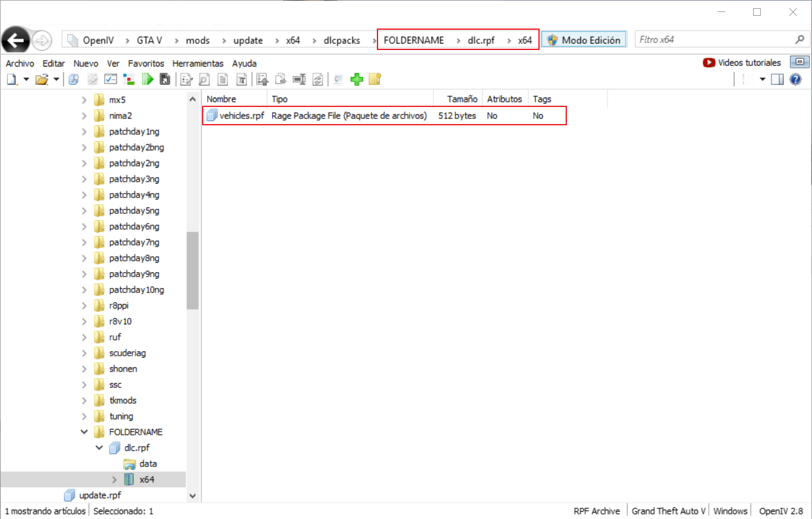Navigate to mods in the breadcrumb
Viewport: 812px width, 519px height.
(198, 40)
